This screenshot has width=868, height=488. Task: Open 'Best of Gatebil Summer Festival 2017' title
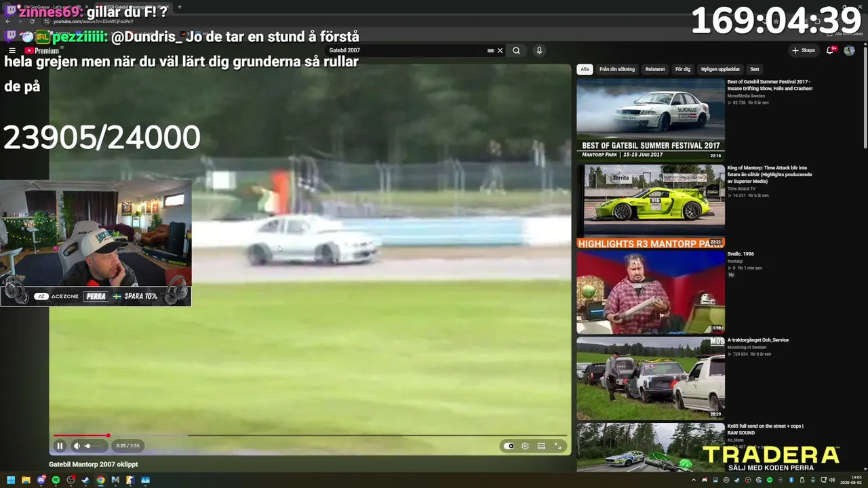(770, 85)
